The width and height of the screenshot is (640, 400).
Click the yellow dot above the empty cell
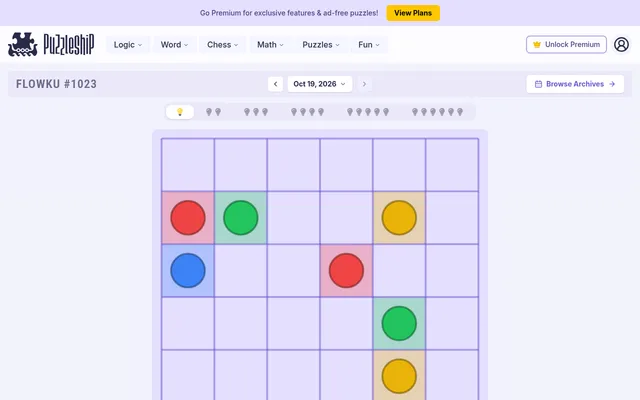coord(399,218)
